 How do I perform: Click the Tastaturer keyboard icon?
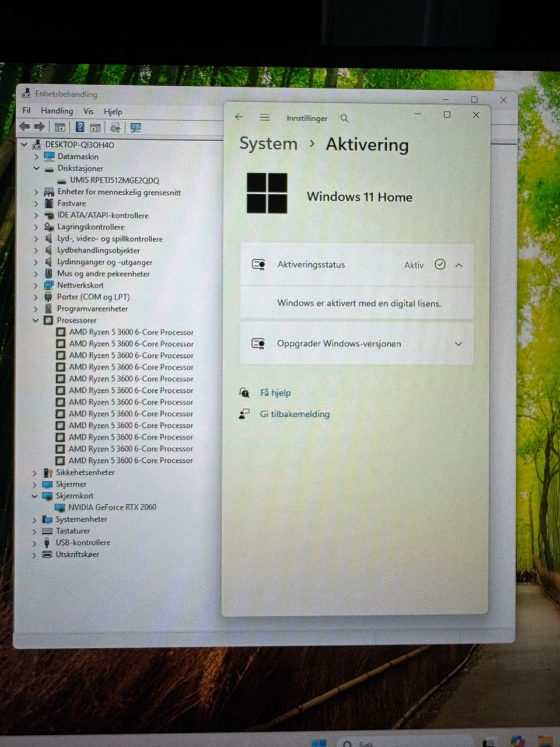pos(48,531)
